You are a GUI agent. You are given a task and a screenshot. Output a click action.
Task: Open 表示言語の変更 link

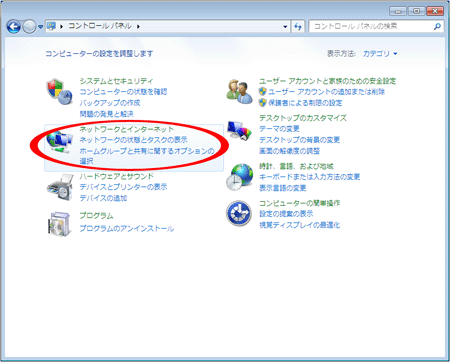coord(283,188)
